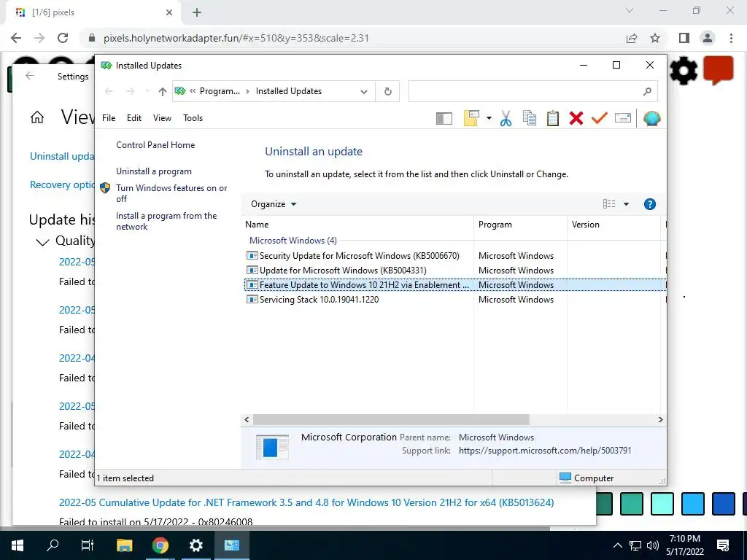
Task: Click Recovery options link in Settings
Action: 63,184
